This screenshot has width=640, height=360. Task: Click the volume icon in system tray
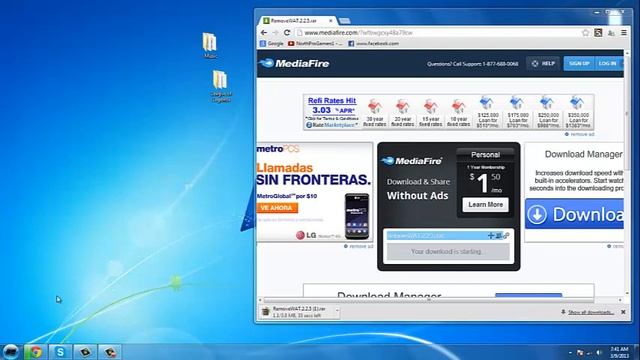tap(599, 353)
